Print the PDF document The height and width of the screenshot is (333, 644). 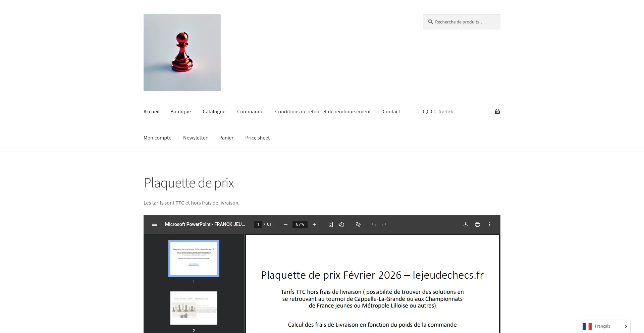[x=478, y=224]
